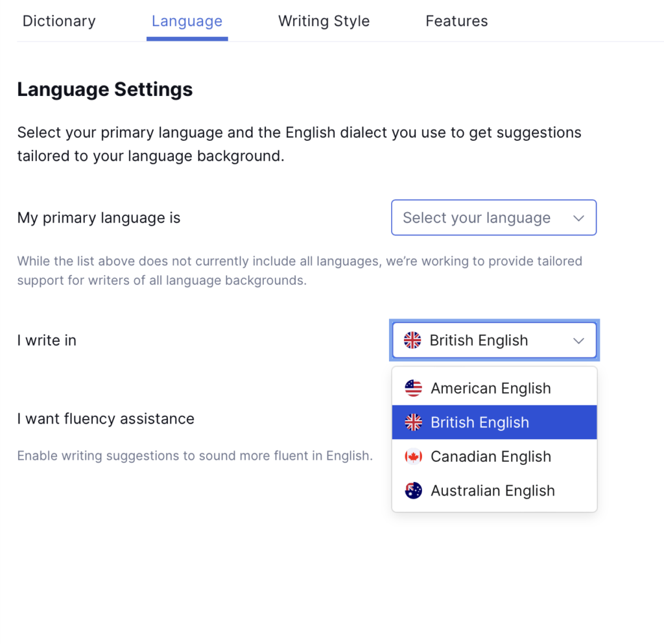Choose American English from the list

pos(491,388)
